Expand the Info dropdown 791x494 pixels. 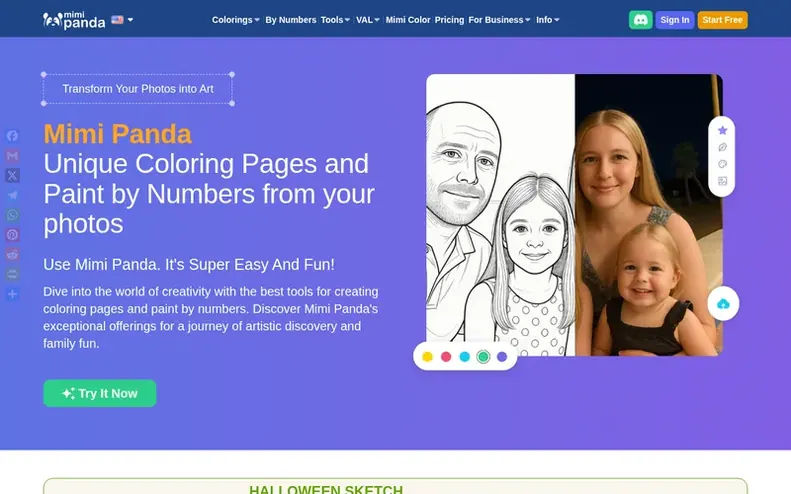pyautogui.click(x=547, y=20)
